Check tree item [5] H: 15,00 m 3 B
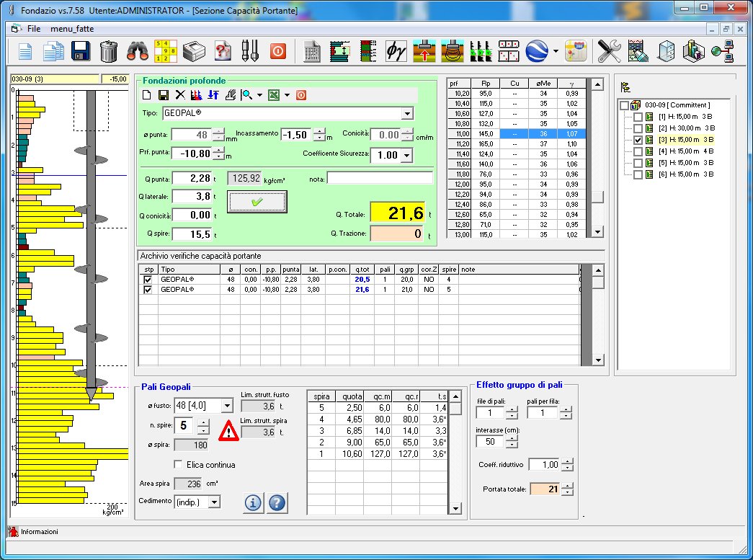 click(638, 163)
